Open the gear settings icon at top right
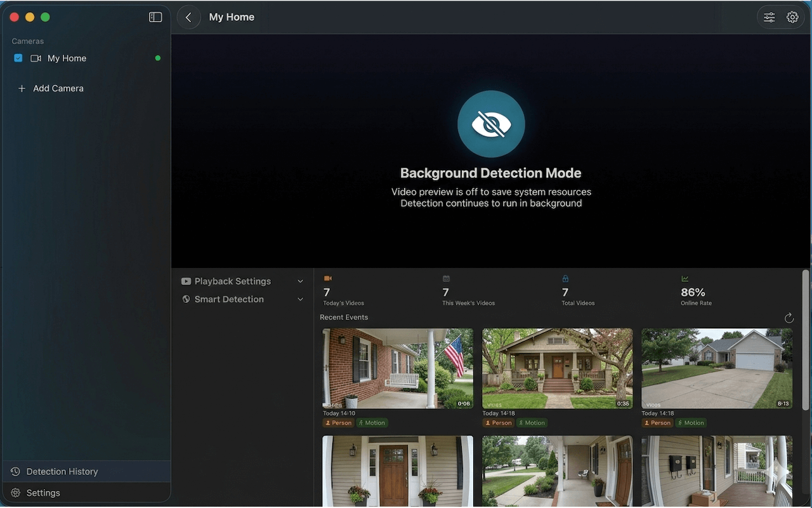812x508 pixels. click(x=792, y=17)
